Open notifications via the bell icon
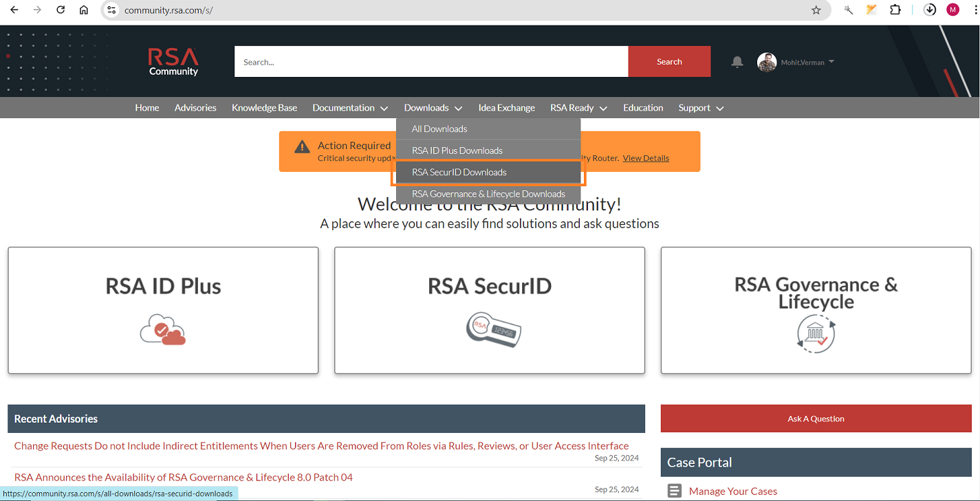Screen dimensions: 980x501 737,62
